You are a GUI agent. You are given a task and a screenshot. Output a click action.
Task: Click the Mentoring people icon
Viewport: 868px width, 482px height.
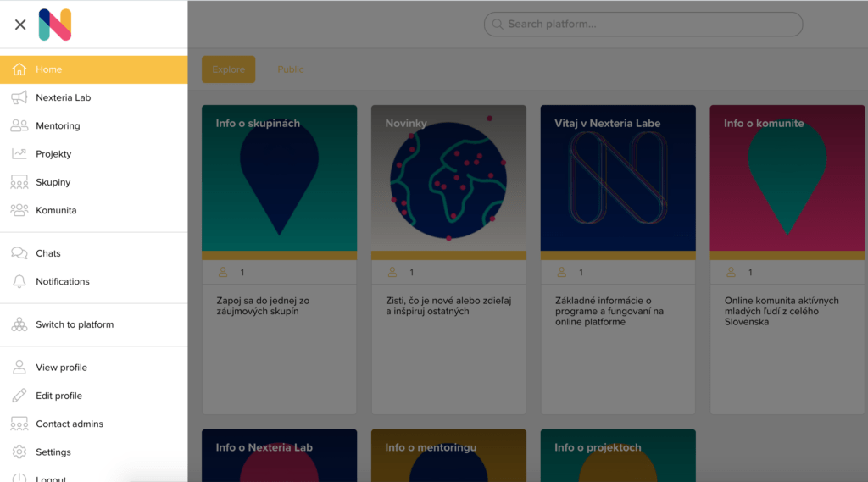[x=19, y=125]
